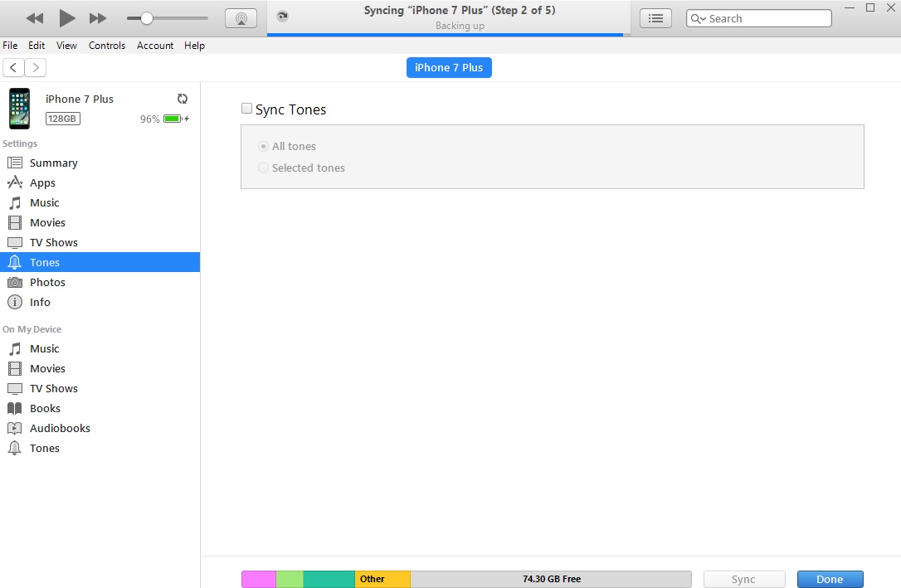Click the volume slider knob
The height and width of the screenshot is (588, 901).
(147, 18)
